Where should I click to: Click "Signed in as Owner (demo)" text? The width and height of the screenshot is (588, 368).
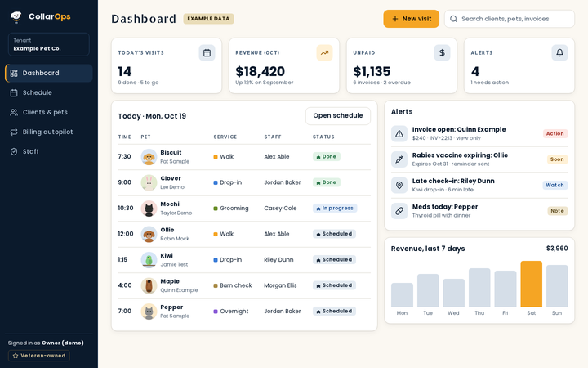point(46,343)
